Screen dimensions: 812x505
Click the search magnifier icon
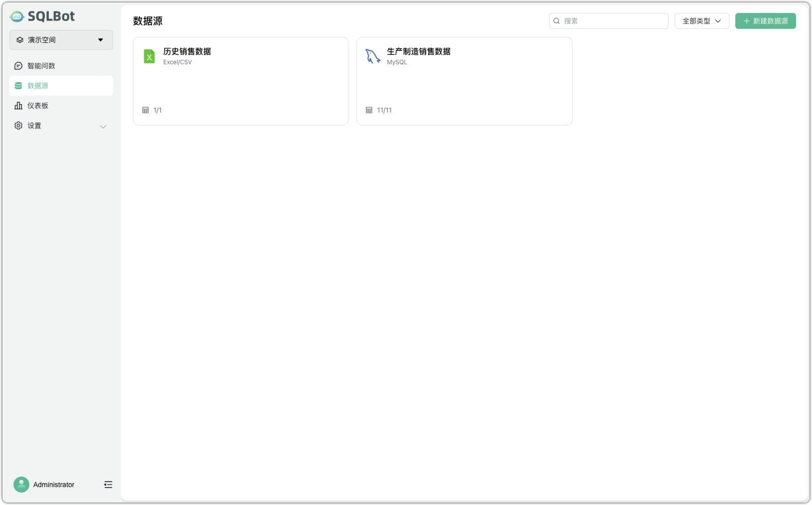click(x=557, y=20)
